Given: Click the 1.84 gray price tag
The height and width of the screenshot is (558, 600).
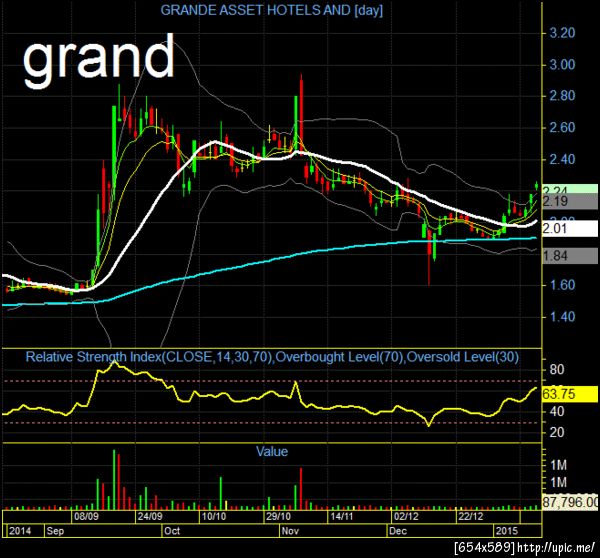Looking at the screenshot, I should click(x=570, y=256).
